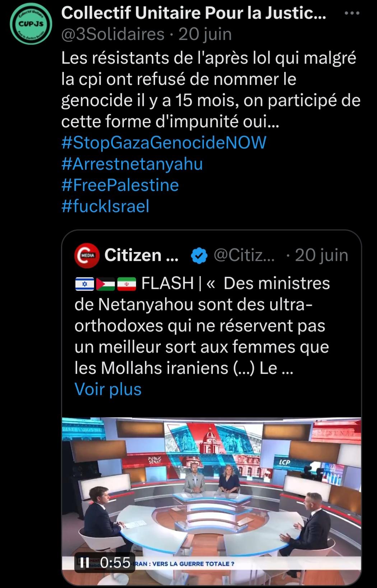Open the three-dot more options menu

352,14
